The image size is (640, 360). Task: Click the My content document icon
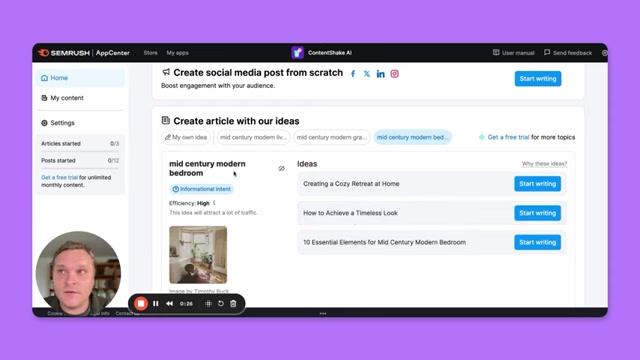(x=44, y=98)
